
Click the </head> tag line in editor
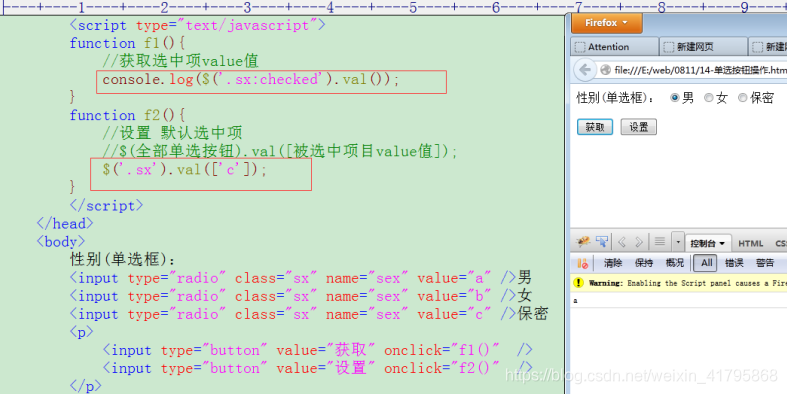tap(65, 224)
